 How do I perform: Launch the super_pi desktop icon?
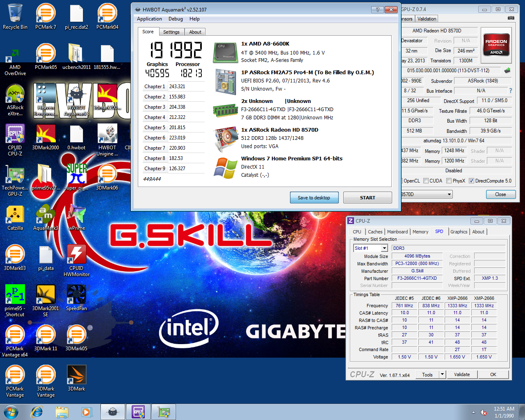[76, 178]
